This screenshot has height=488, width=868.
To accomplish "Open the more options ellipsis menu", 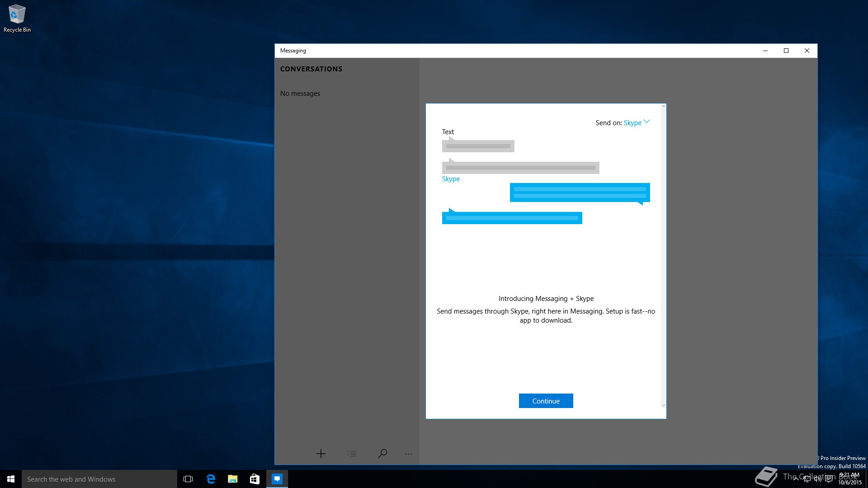I will (409, 454).
